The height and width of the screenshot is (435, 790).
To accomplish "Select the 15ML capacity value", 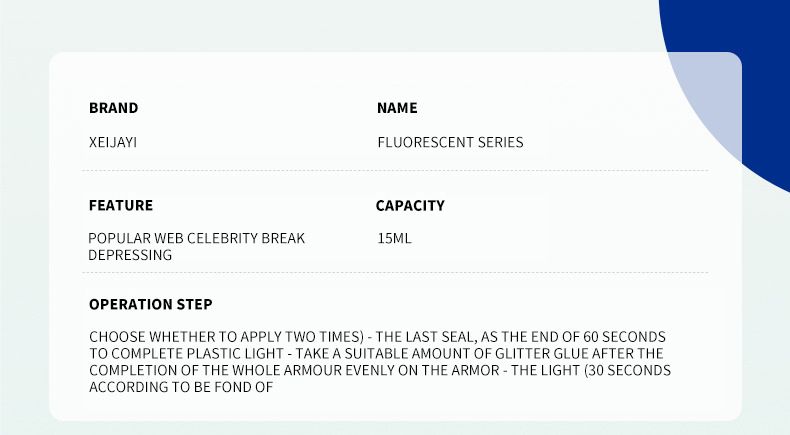I will pyautogui.click(x=394, y=238).
